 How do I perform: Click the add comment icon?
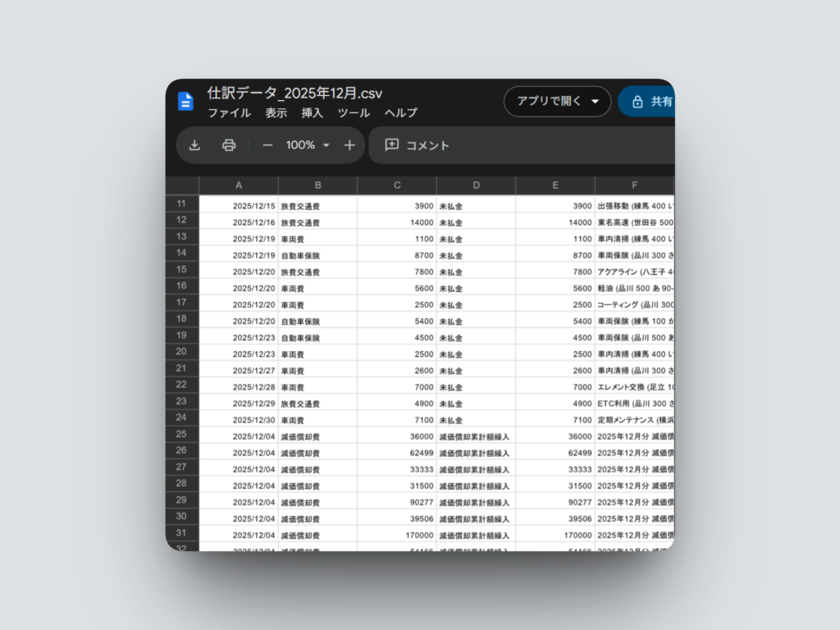coord(392,145)
